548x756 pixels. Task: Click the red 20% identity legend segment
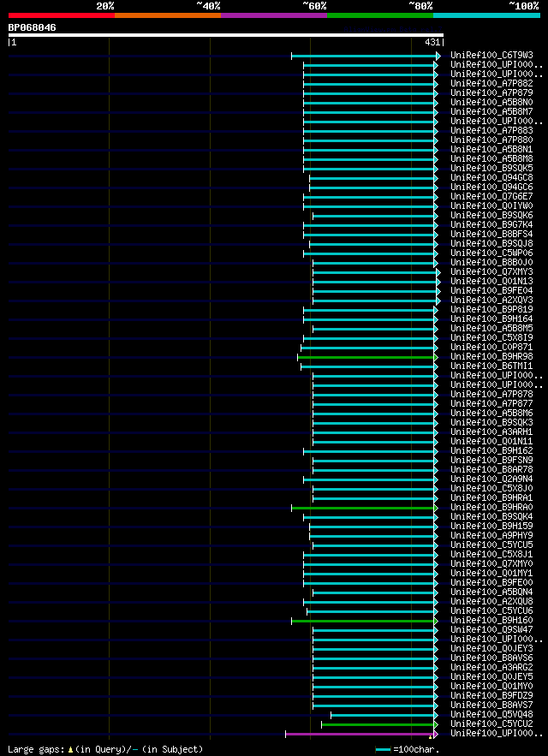(62, 15)
